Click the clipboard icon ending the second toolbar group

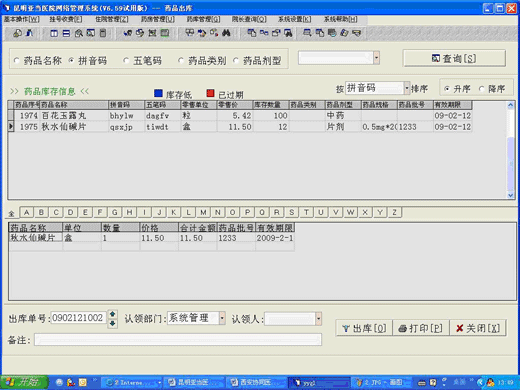pos(103,33)
